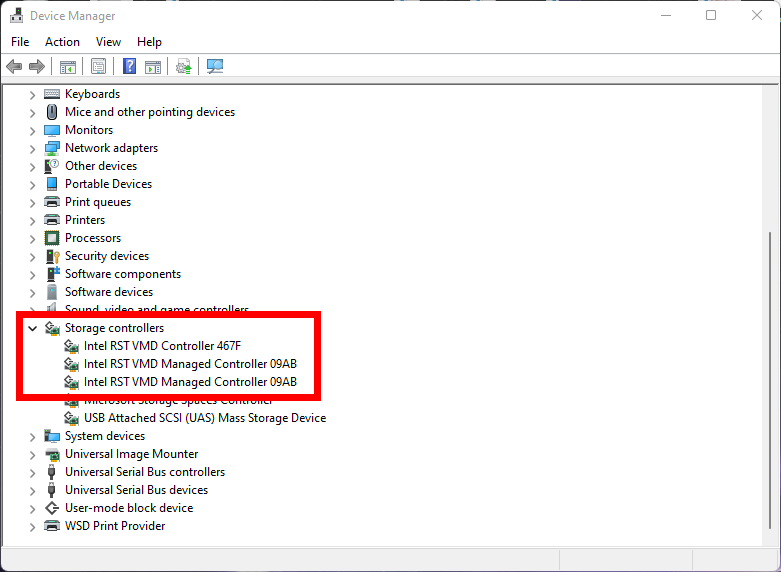Maximize the Device Manager window

pos(711,15)
